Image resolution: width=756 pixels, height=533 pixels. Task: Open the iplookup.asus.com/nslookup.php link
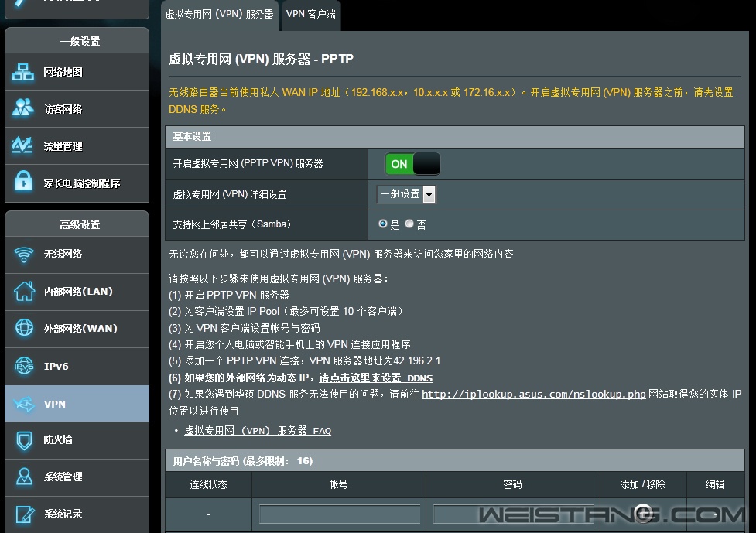[534, 395]
